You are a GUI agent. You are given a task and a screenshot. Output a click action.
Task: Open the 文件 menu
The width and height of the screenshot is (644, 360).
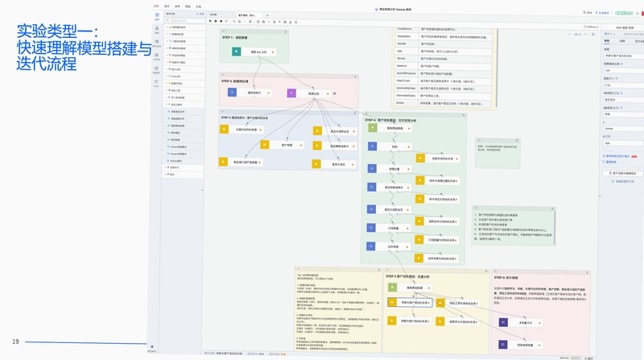pyautogui.click(x=156, y=6)
